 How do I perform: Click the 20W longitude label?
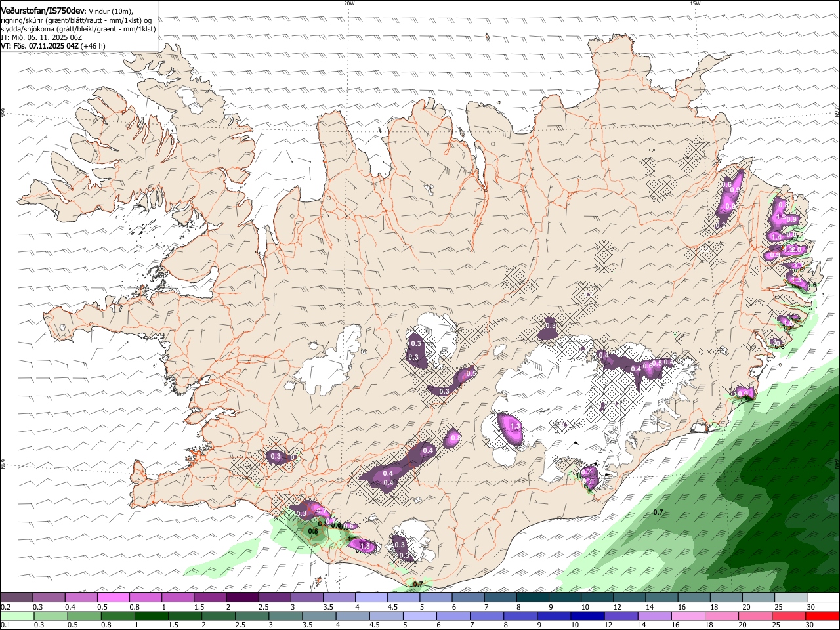[349, 3]
